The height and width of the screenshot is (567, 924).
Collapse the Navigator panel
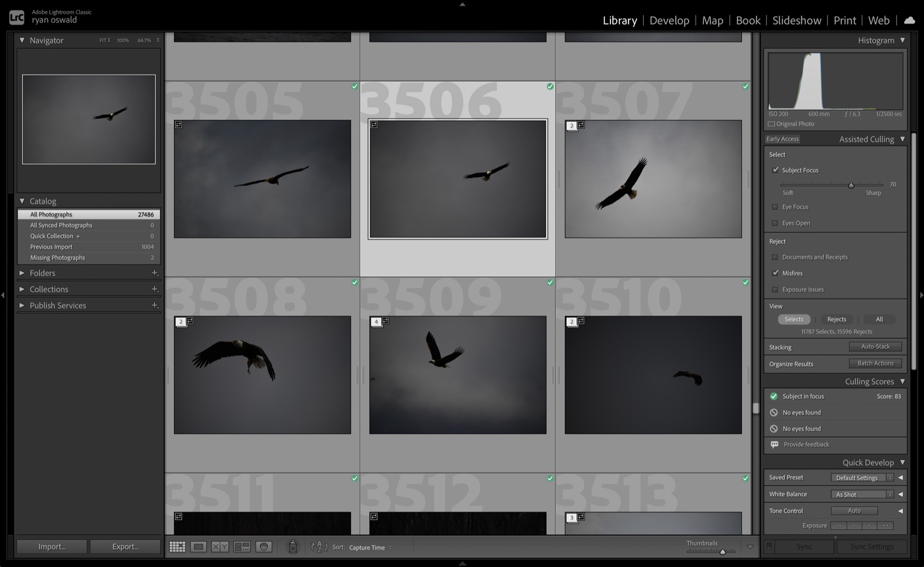(22, 40)
